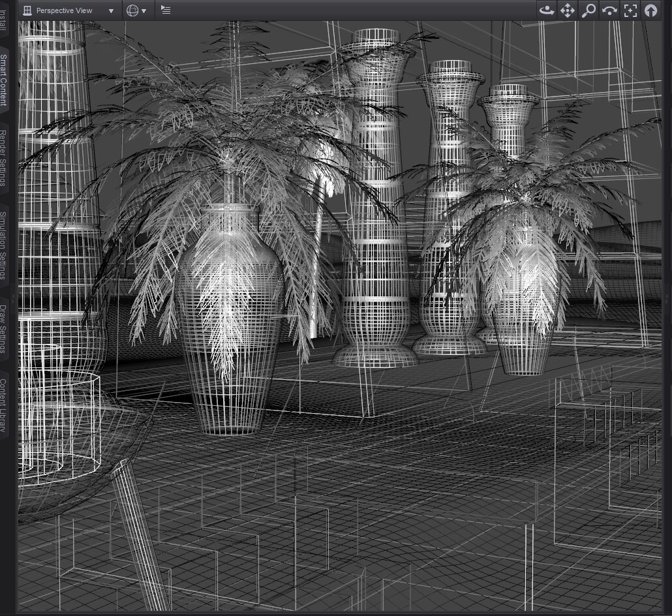Click the window icon beside Perspective View
Screen dimensions: 672x616
click(27, 10)
